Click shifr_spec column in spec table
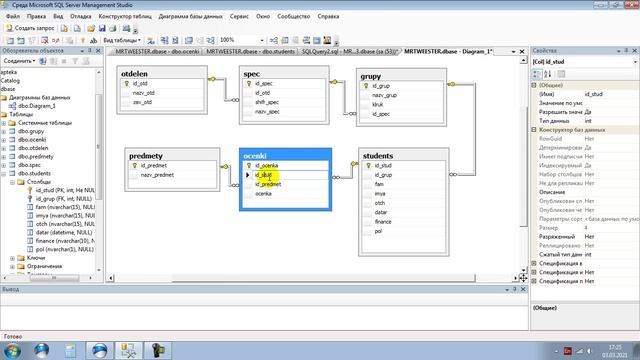The height and width of the screenshot is (360, 640). pyautogui.click(x=267, y=102)
